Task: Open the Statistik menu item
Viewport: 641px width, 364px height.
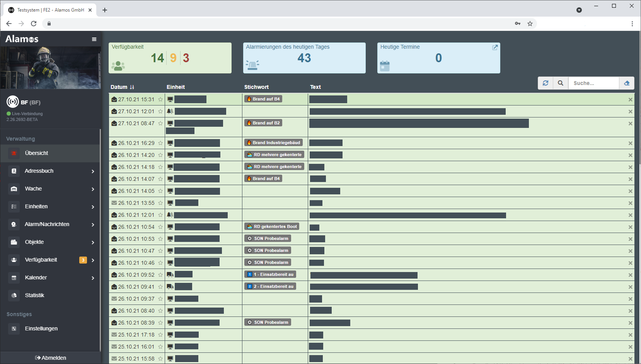Action: click(x=35, y=295)
